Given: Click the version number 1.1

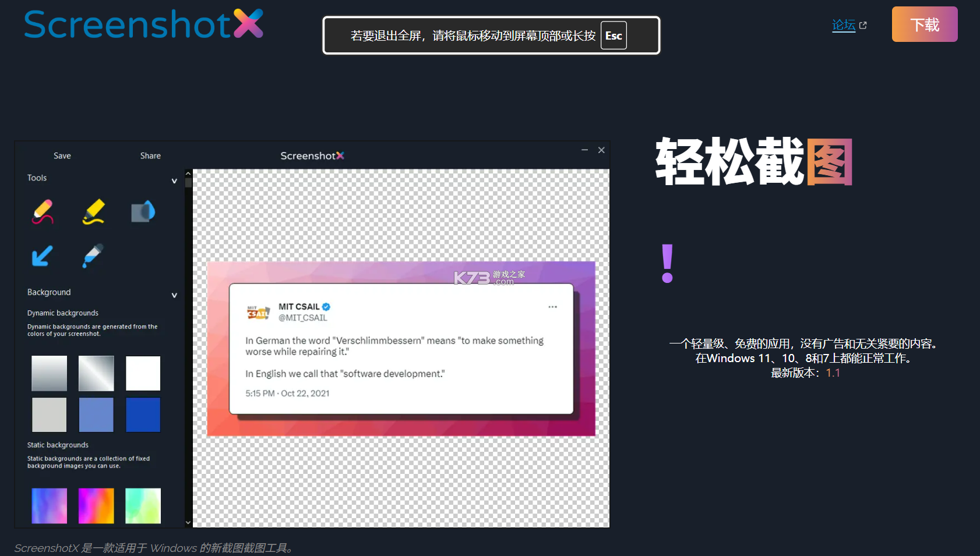Looking at the screenshot, I should (x=833, y=373).
